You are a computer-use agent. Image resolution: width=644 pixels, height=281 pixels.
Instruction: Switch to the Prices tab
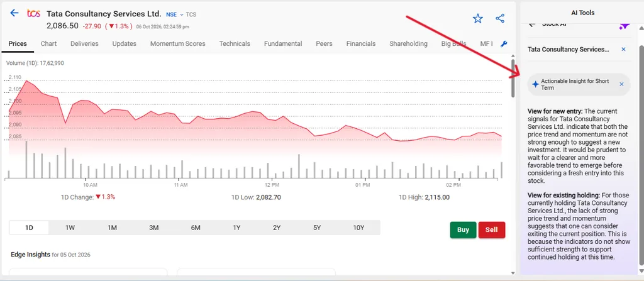point(18,43)
